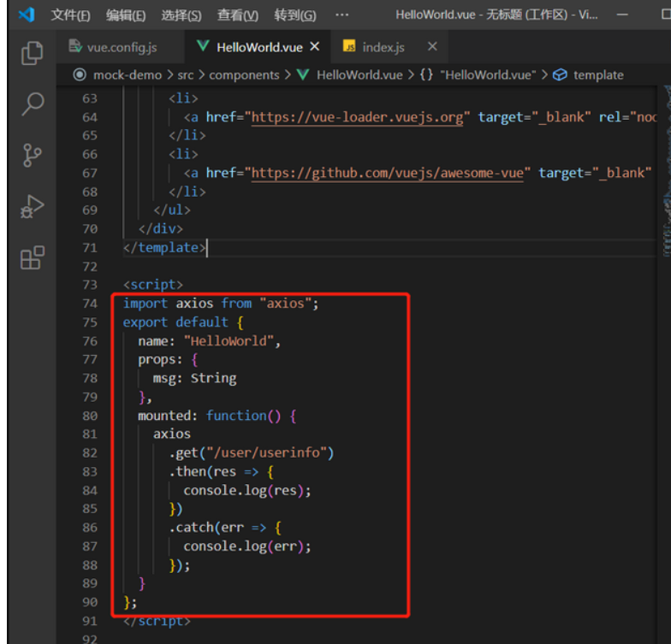Viewport: 671px width, 644px height.
Task: Open the 编辑(E) menu
Action: click(126, 15)
